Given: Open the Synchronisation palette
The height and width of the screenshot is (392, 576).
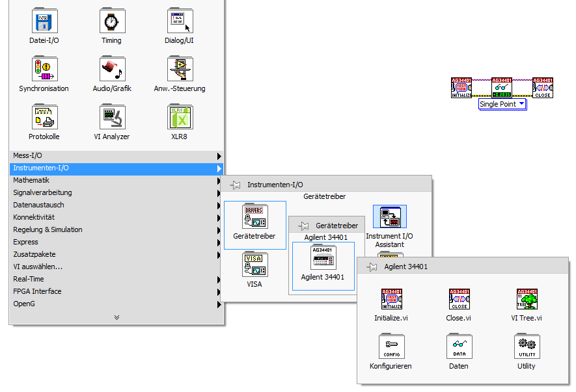Looking at the screenshot, I should (44, 69).
